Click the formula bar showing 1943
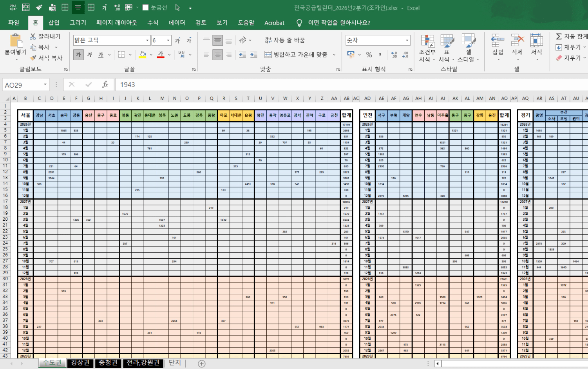 click(x=351, y=85)
